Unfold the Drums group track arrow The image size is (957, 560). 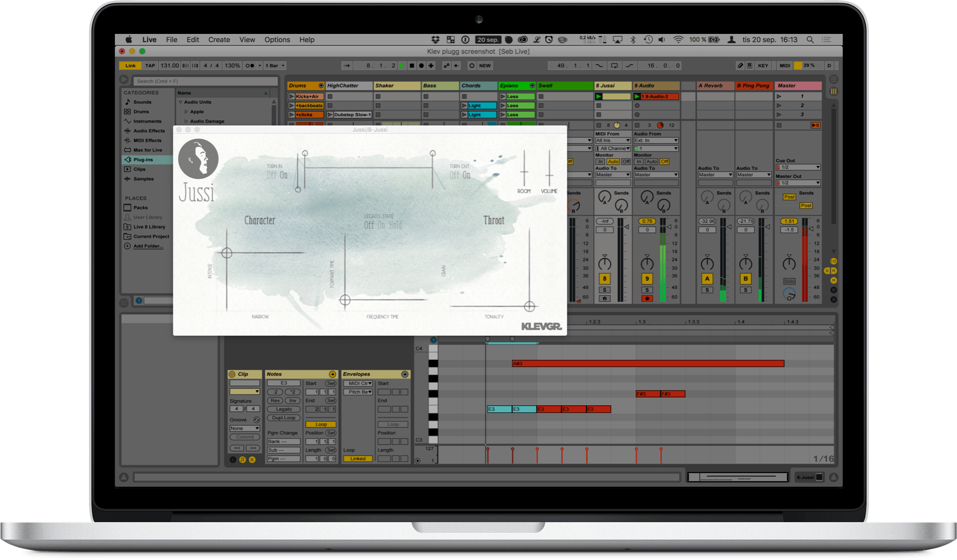(x=321, y=86)
